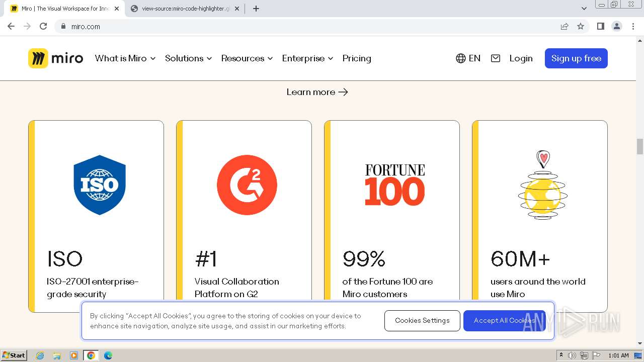Open the browser side panel icon

pyautogui.click(x=600, y=26)
